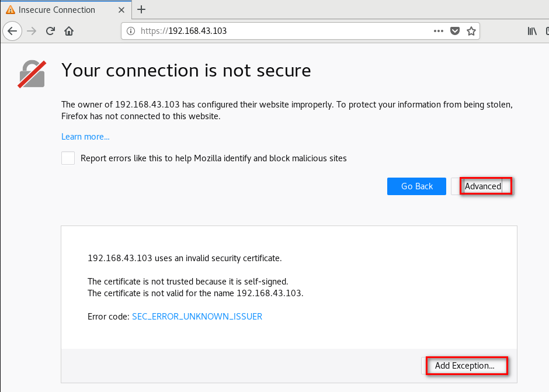Click the Go Back button
The height and width of the screenshot is (392, 549).
[x=416, y=186]
